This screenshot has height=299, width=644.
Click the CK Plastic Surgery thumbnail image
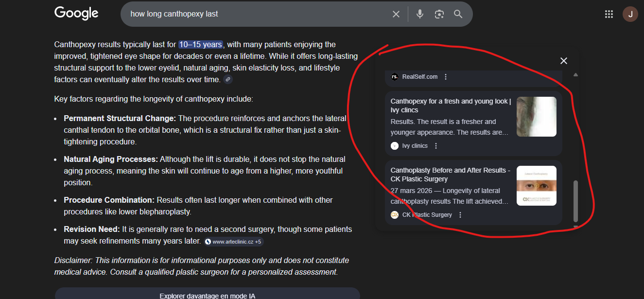[x=537, y=186]
